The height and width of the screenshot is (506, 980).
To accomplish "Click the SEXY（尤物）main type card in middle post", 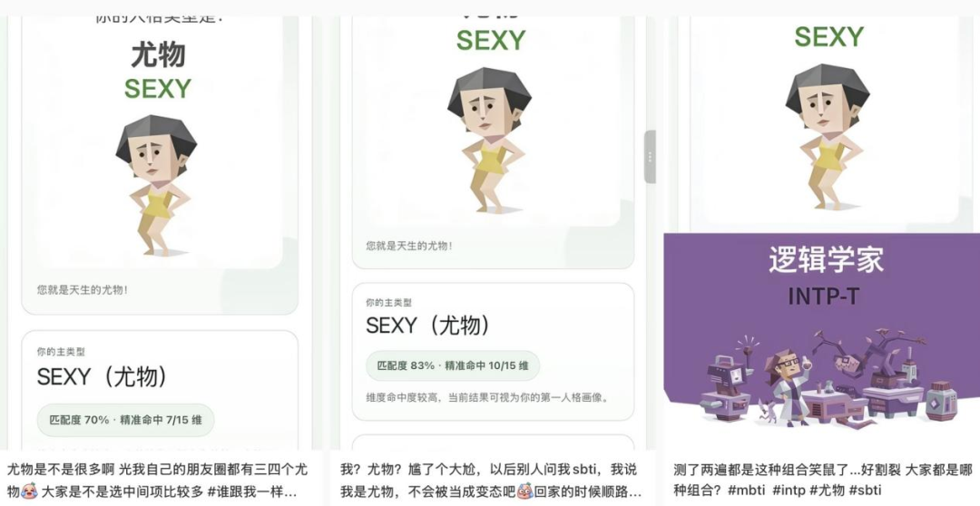I will pos(493,352).
